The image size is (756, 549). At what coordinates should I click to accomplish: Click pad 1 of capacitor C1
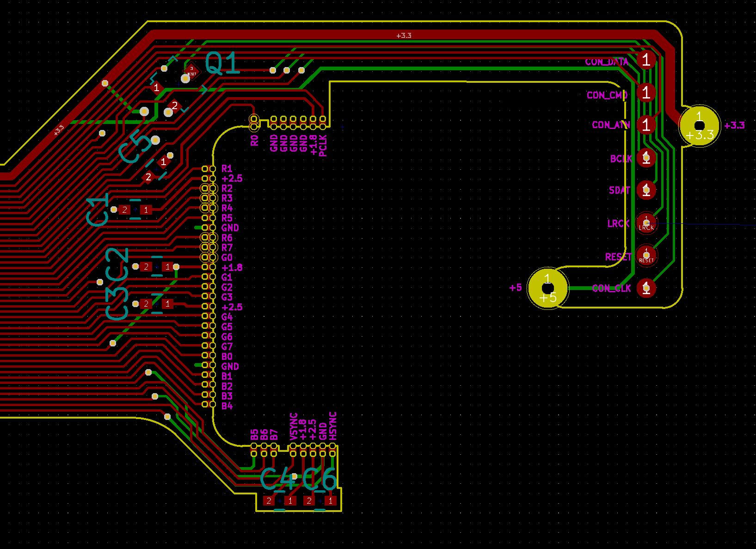tap(146, 210)
